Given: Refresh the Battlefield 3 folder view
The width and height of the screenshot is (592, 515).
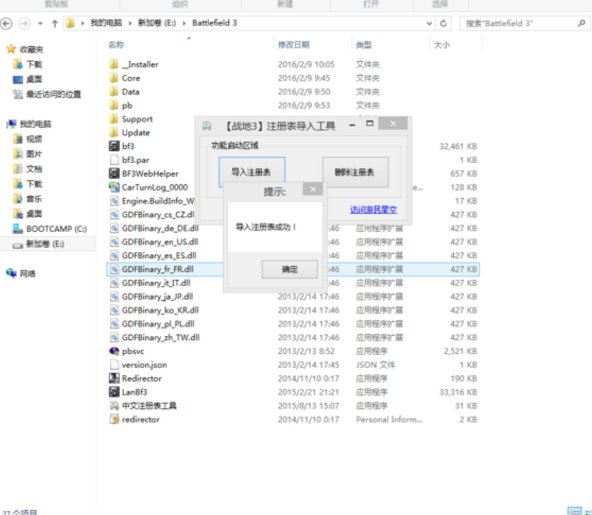Looking at the screenshot, I should 444,23.
